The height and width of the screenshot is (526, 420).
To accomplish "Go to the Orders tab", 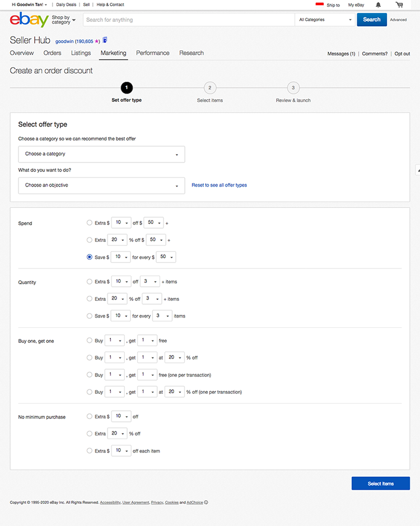I will pos(52,53).
